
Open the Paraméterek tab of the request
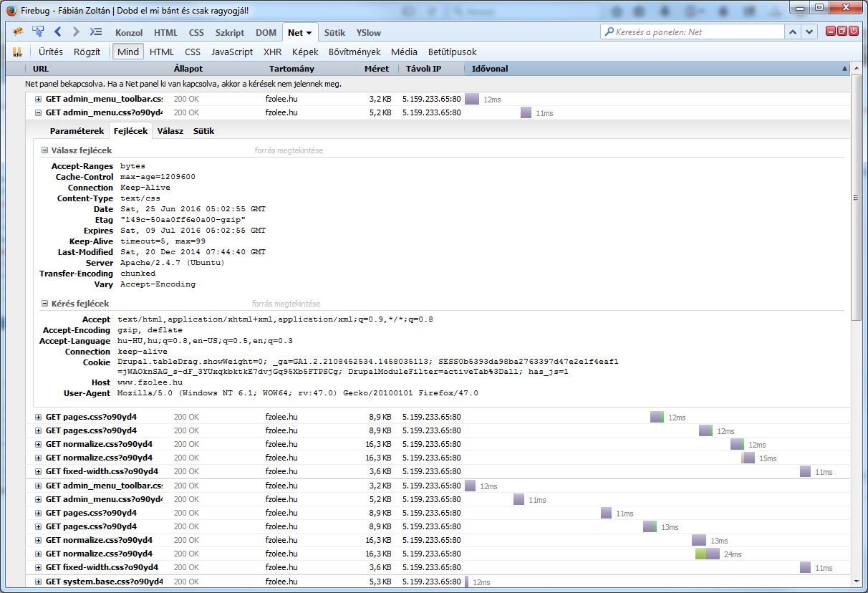[x=77, y=131]
